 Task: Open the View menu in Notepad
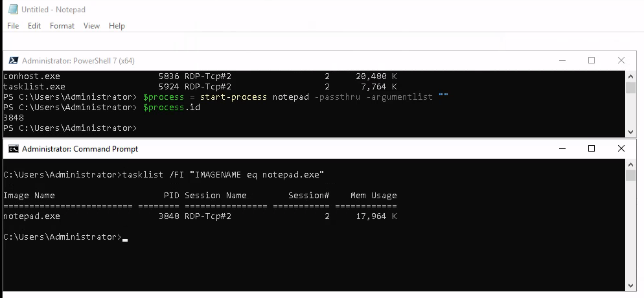pos(91,25)
